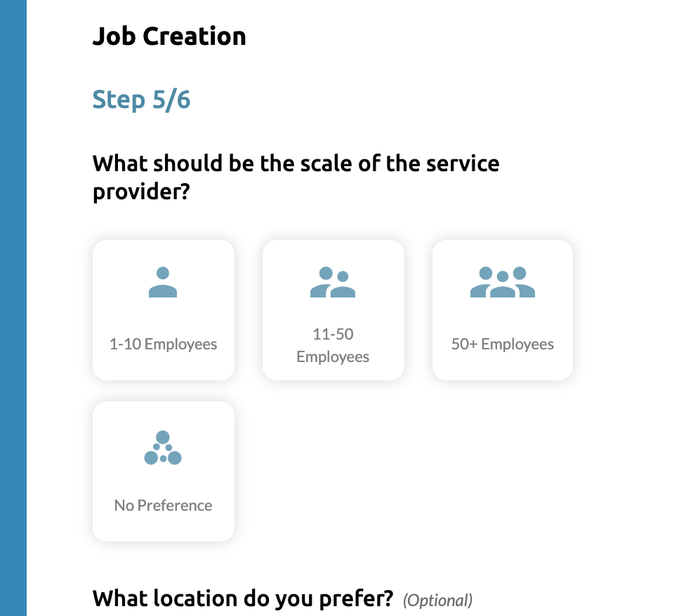Choose the 11-50 Employees option card
Viewport: 674px width, 616px height.
click(333, 310)
